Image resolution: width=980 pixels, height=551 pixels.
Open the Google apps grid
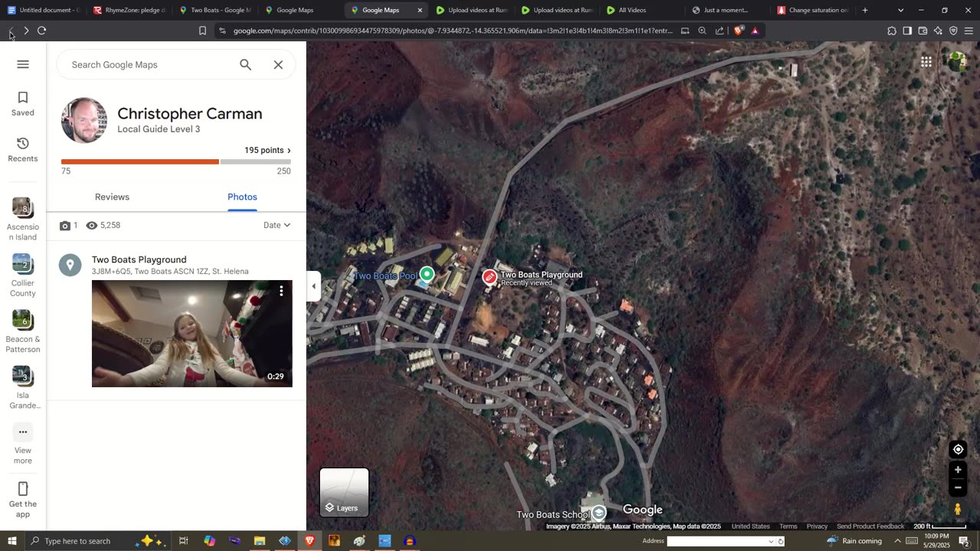point(926,62)
